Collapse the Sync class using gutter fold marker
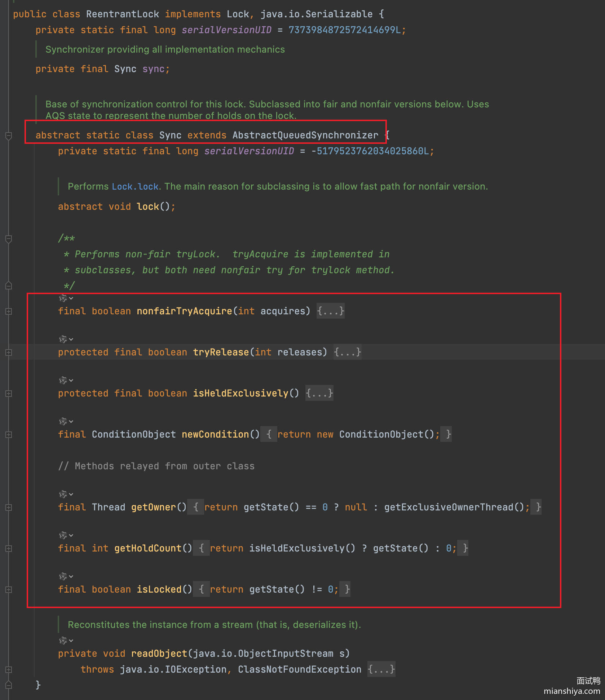Screen dimensions: 605x700 [9, 136]
